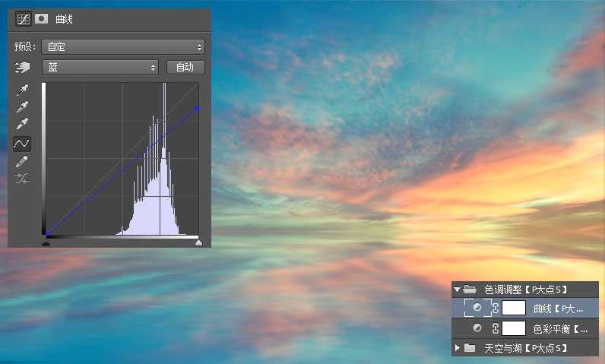This screenshot has width=605, height=364.
Task: Toggle mask link on 曲线 layer
Action: [496, 309]
